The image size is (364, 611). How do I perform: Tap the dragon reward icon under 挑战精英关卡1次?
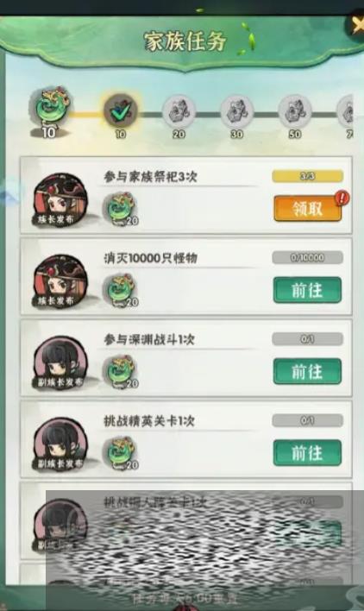pyautogui.click(x=121, y=453)
